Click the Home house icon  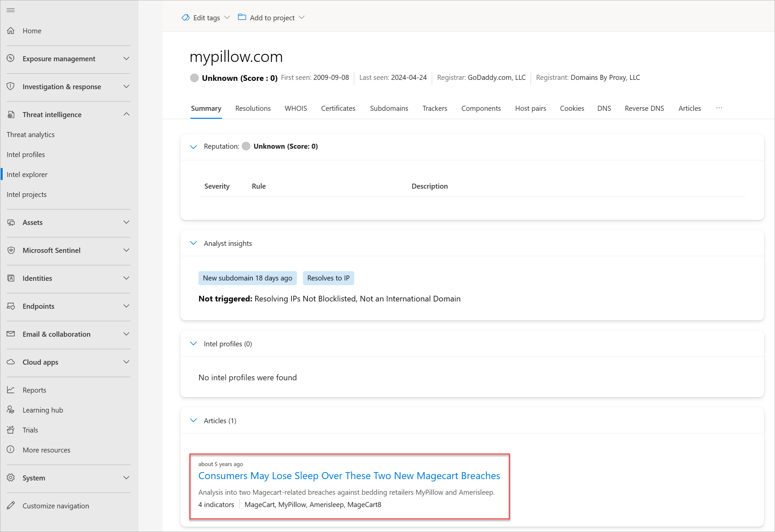point(11,31)
